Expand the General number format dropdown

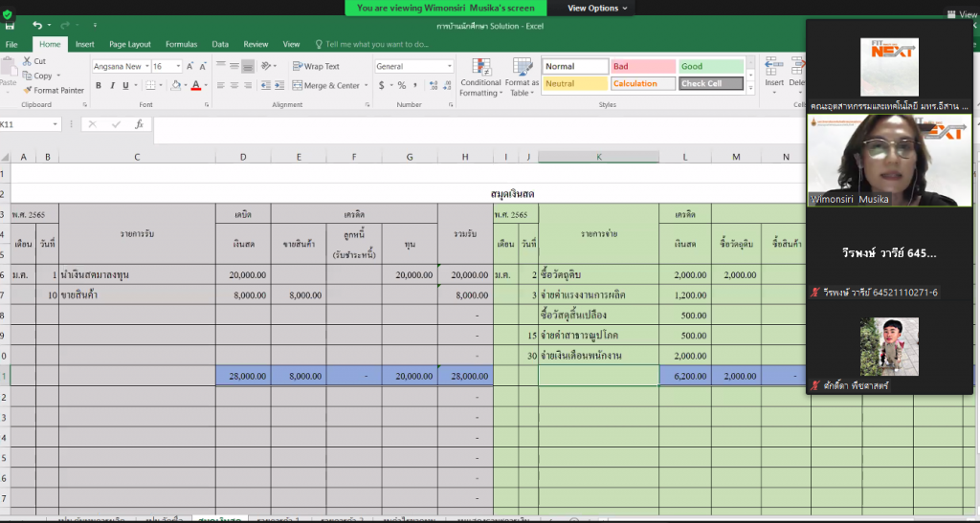coord(450,67)
